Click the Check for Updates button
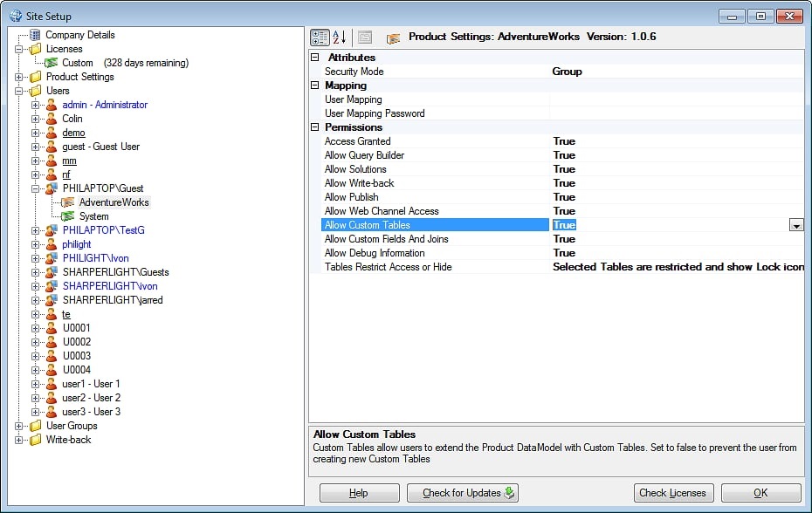The height and width of the screenshot is (513, 812). (x=463, y=493)
